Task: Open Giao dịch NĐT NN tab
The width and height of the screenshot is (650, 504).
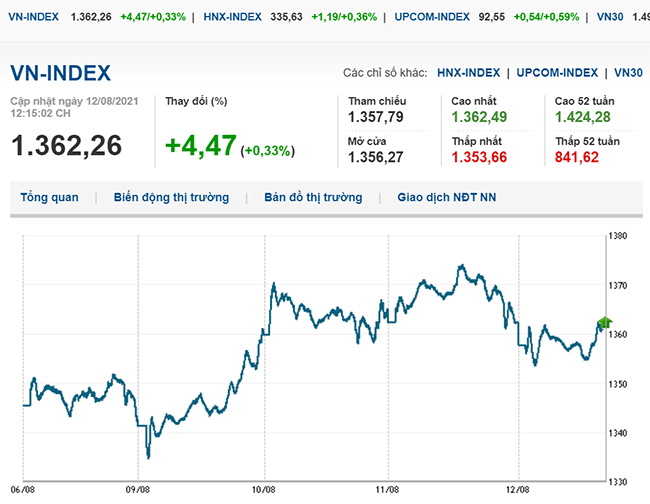Action: pyautogui.click(x=446, y=198)
